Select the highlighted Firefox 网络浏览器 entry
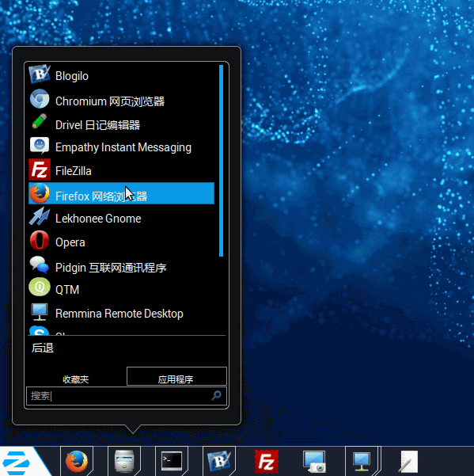 pos(121,193)
